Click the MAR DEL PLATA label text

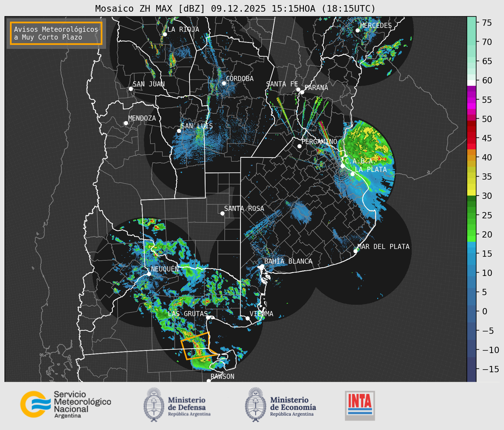(x=383, y=246)
